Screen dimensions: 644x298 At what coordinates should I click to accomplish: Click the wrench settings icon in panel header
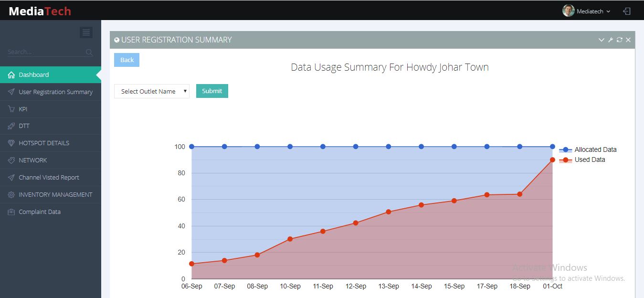[x=610, y=40]
